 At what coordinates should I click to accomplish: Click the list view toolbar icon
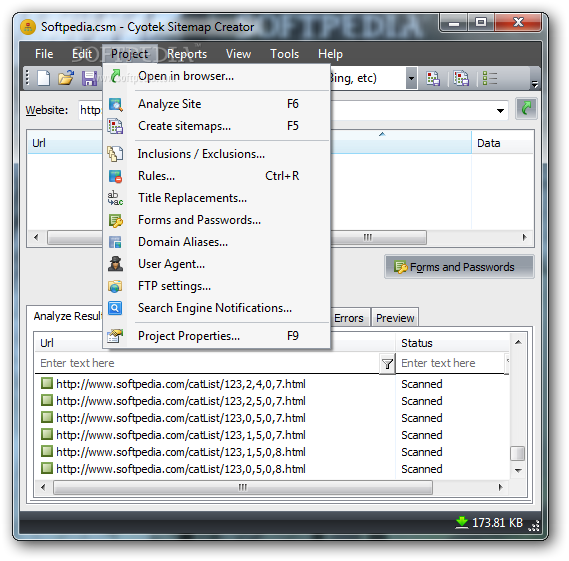(490, 78)
